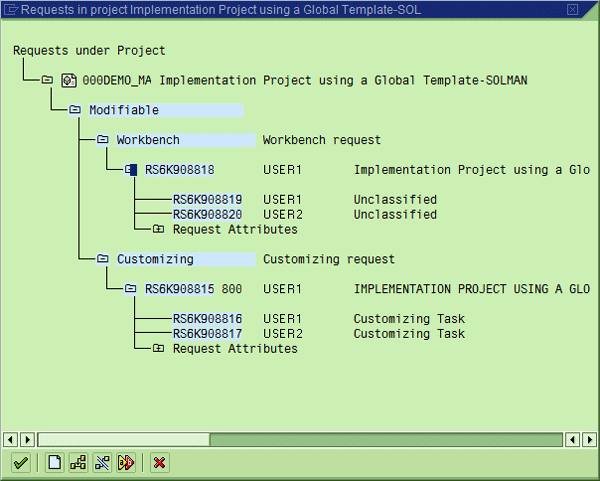
Task: Click the right arrow at the scrollbar's right end
Action: click(590, 439)
